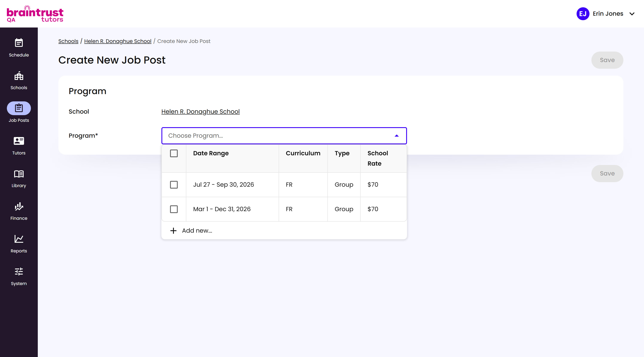Click the Choose Program combo box field
Screen dimensions: 644x357
click(284, 136)
